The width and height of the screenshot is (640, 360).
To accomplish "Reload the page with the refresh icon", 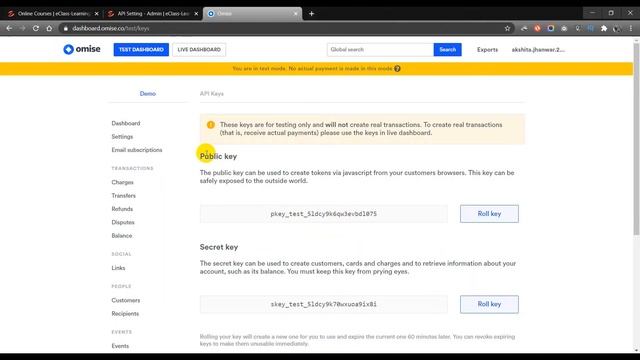I will (36, 28).
